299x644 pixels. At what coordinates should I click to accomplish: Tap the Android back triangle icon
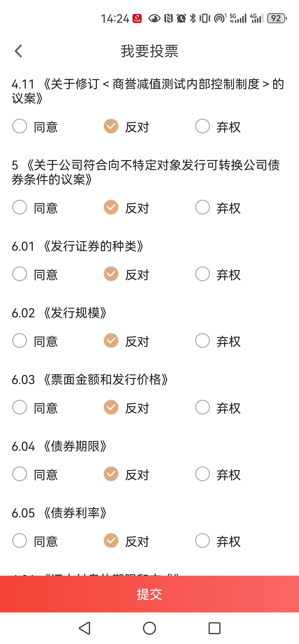click(85, 628)
